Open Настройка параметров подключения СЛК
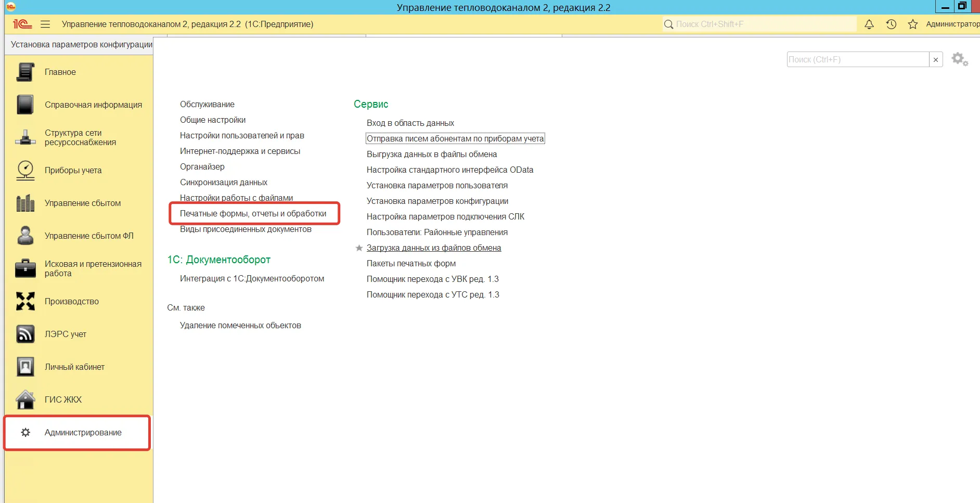 point(445,216)
